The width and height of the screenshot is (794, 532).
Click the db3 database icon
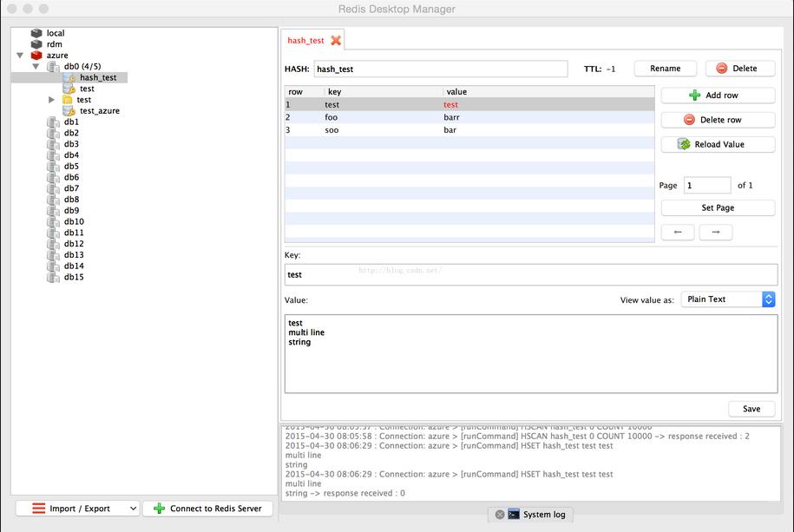(53, 144)
